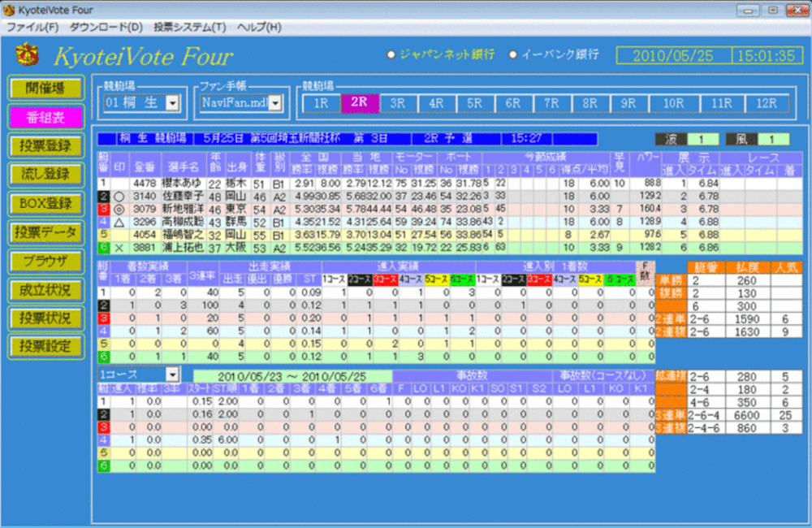
Task: Click the 2R 予選 race label
Action: [448, 138]
